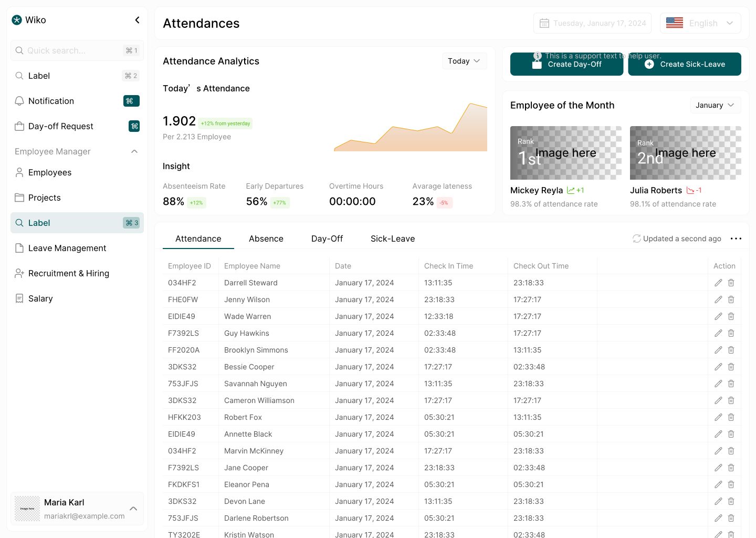Delete Annette Black's attendance record
756x538 pixels.
[x=731, y=434]
